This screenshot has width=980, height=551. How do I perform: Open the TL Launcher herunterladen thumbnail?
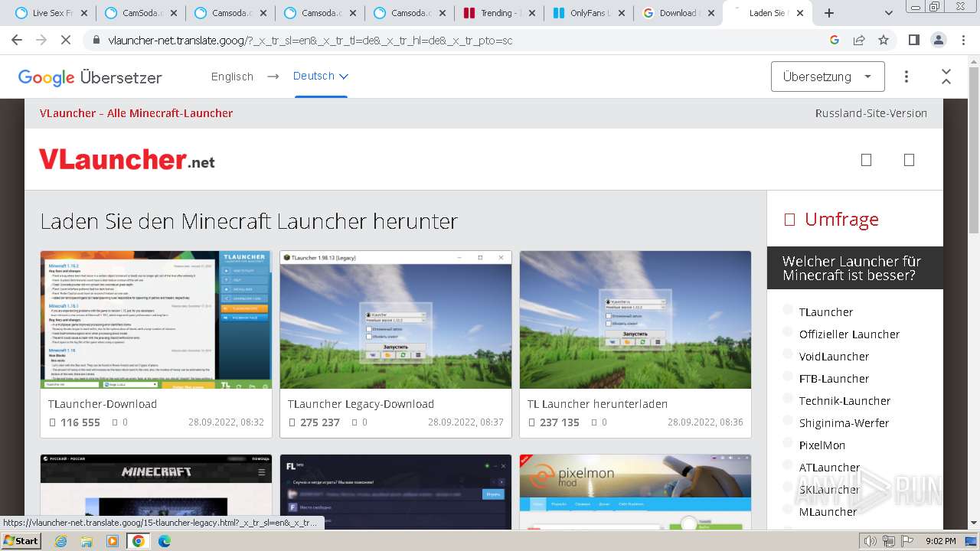point(635,320)
